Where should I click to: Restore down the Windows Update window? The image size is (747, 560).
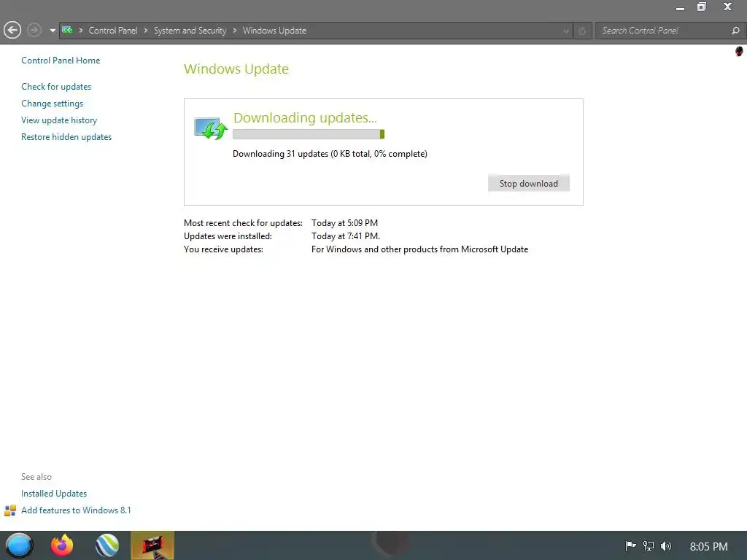(701, 7)
